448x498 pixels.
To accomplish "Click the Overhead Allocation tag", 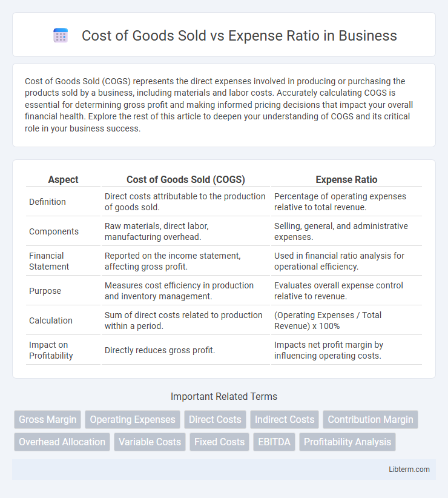I will coord(62,442).
